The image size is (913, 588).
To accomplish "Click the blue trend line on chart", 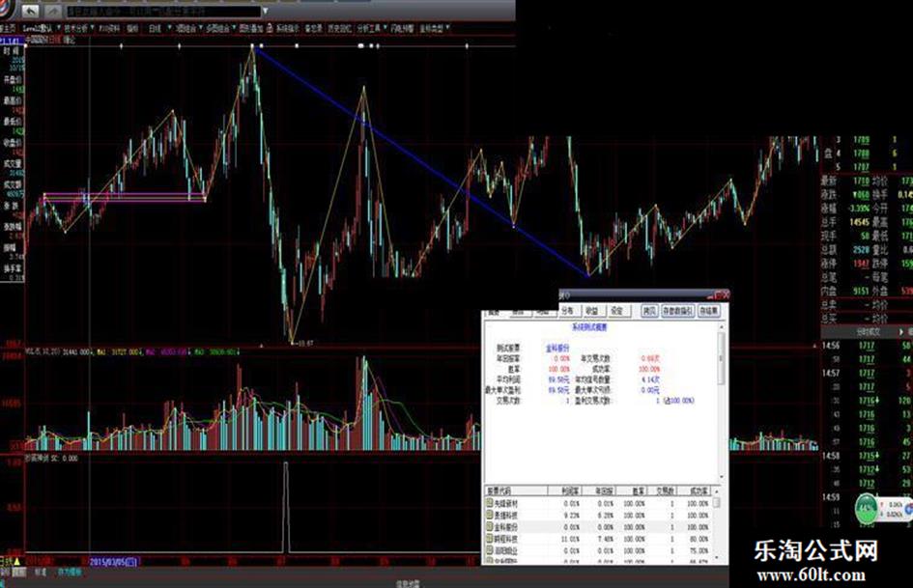I will click(421, 162).
